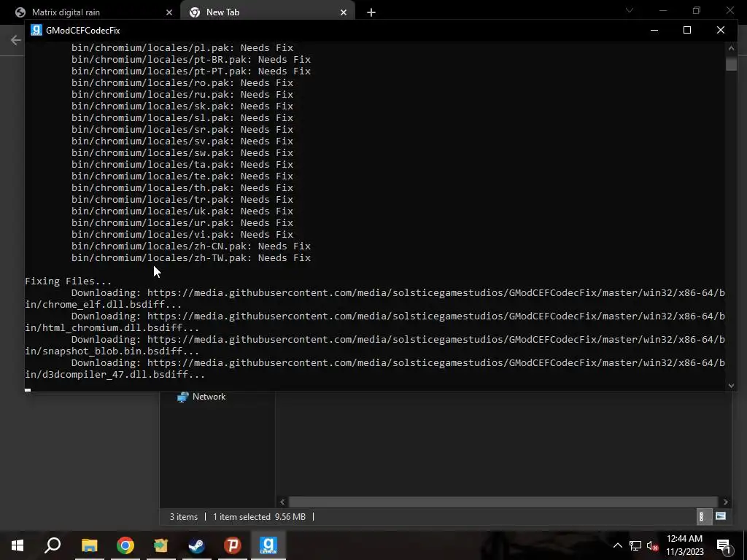Click the pt-BR.pak Needs Fix line
Image resolution: width=747 pixels, height=560 pixels.
pyautogui.click(x=191, y=60)
